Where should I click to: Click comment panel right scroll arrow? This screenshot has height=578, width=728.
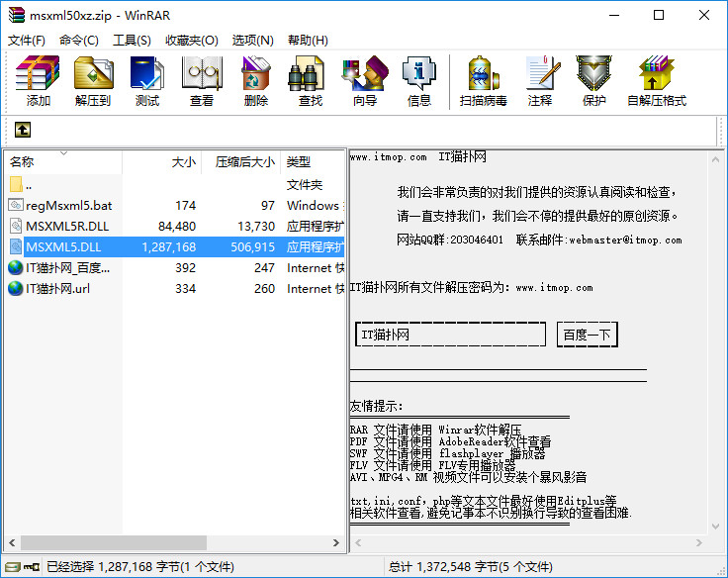click(699, 542)
